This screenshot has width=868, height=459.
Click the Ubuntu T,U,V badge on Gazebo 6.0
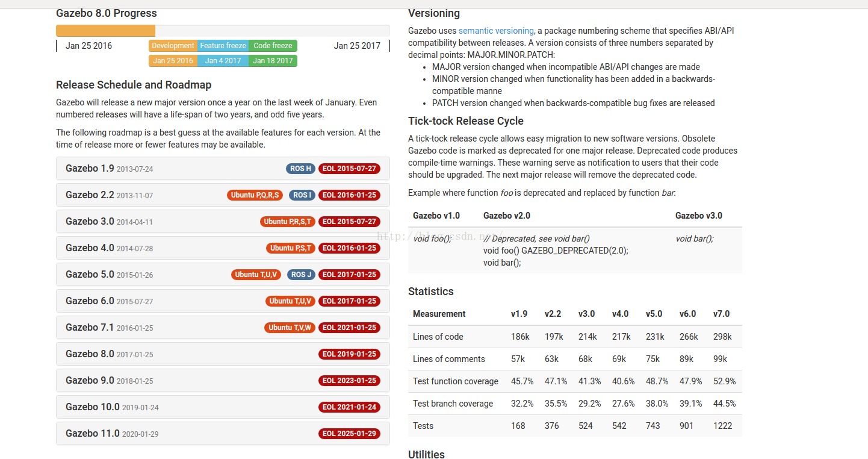pyautogui.click(x=291, y=301)
